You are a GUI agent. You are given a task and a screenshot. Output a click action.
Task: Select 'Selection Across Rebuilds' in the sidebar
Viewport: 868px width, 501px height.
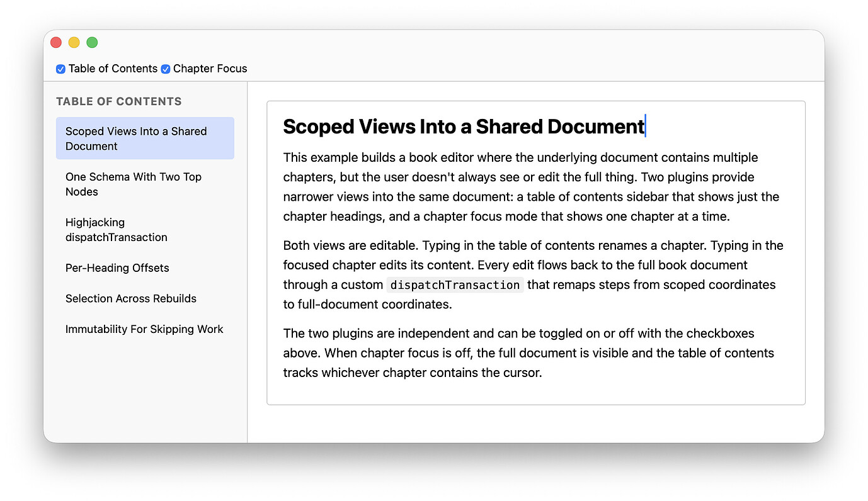coord(130,298)
